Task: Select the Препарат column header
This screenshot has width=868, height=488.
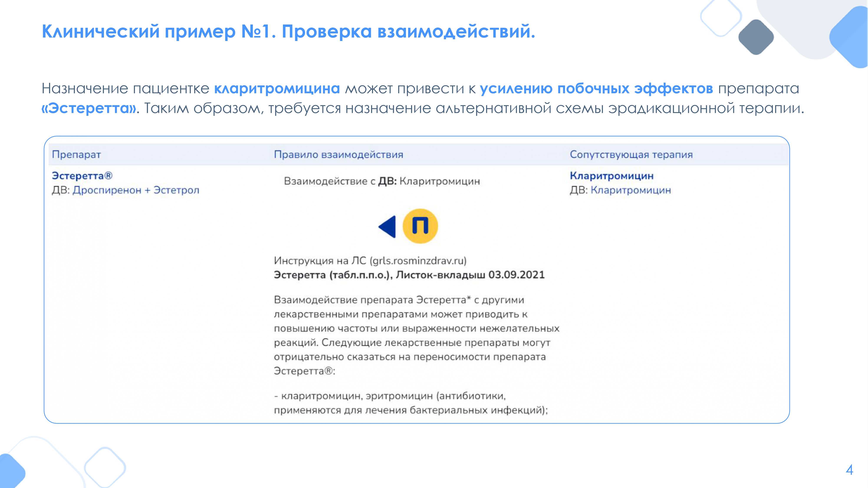Action: (x=76, y=155)
